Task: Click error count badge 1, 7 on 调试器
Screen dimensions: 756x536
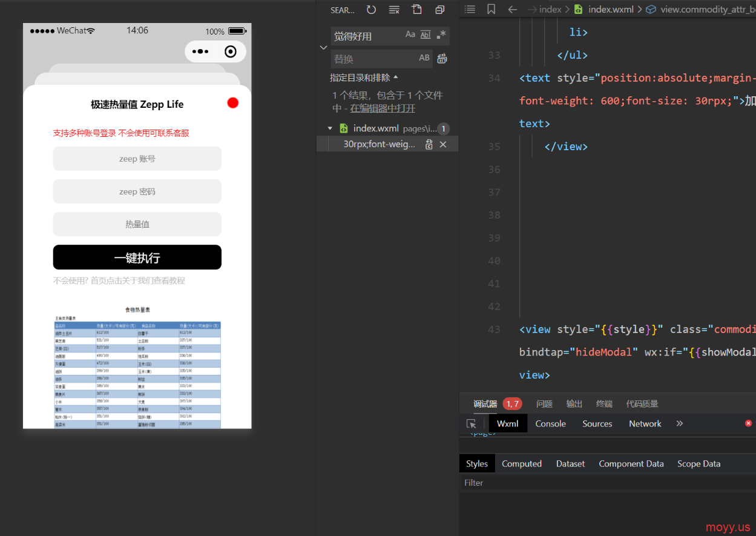Action: click(x=512, y=403)
